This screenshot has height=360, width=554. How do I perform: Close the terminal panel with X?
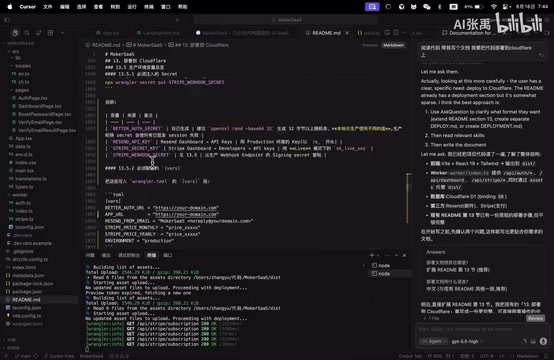coord(405,255)
